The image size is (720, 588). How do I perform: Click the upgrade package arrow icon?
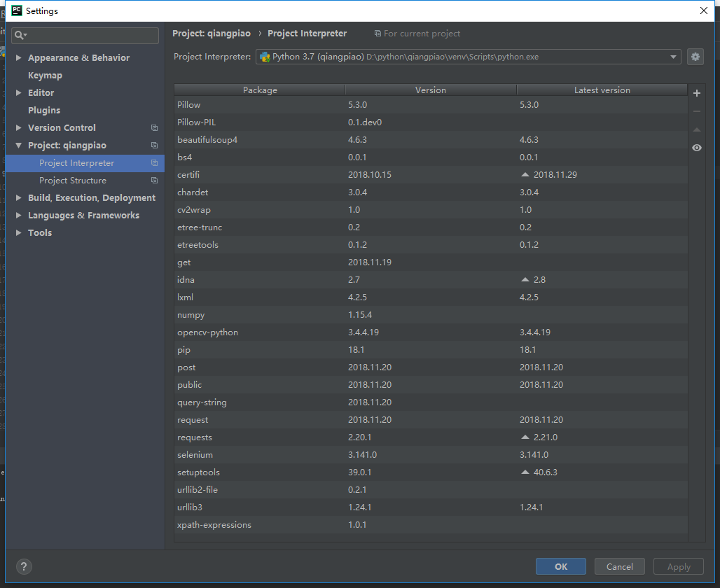tap(696, 129)
